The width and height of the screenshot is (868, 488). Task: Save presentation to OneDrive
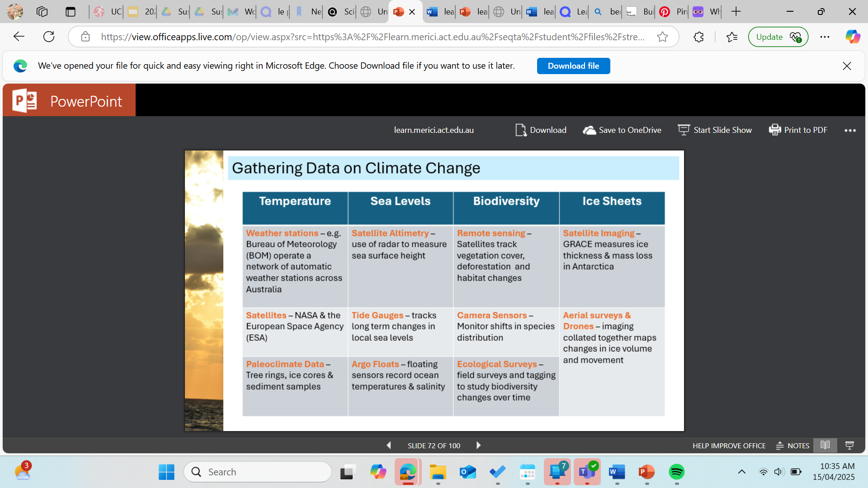tap(622, 130)
